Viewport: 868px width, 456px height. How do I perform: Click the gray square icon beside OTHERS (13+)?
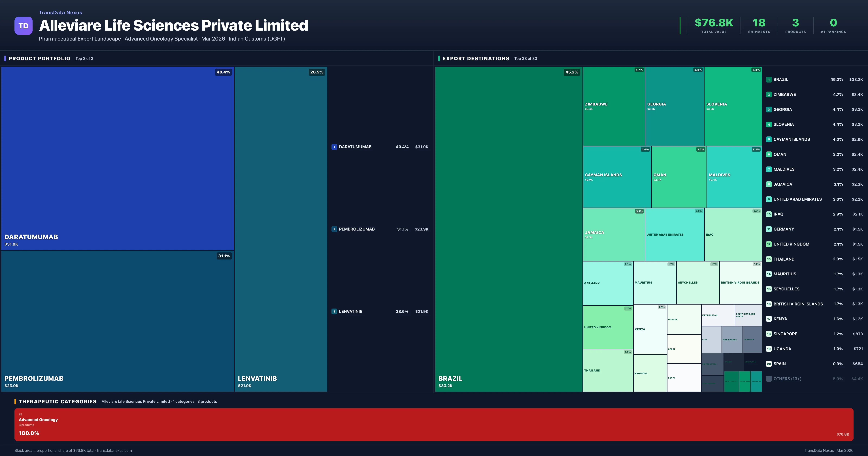point(769,379)
